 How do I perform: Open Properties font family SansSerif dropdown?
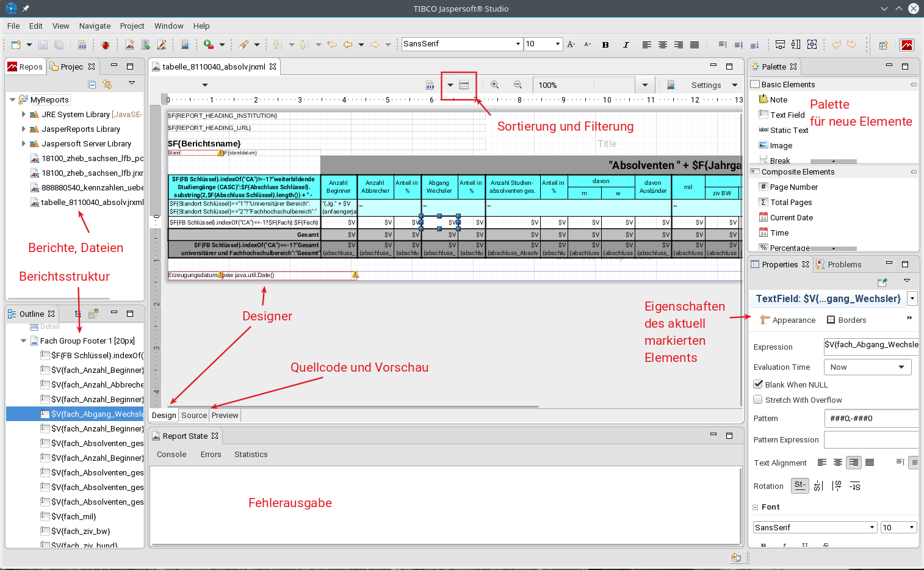coord(872,527)
